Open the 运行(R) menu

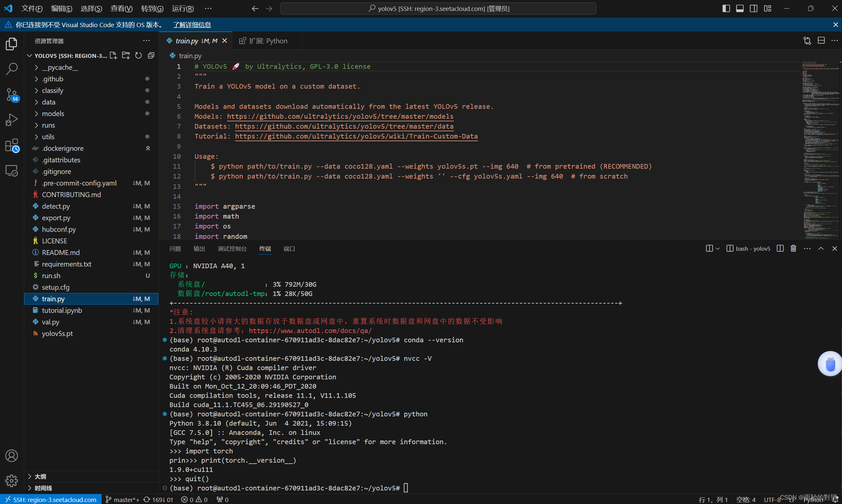coord(182,8)
